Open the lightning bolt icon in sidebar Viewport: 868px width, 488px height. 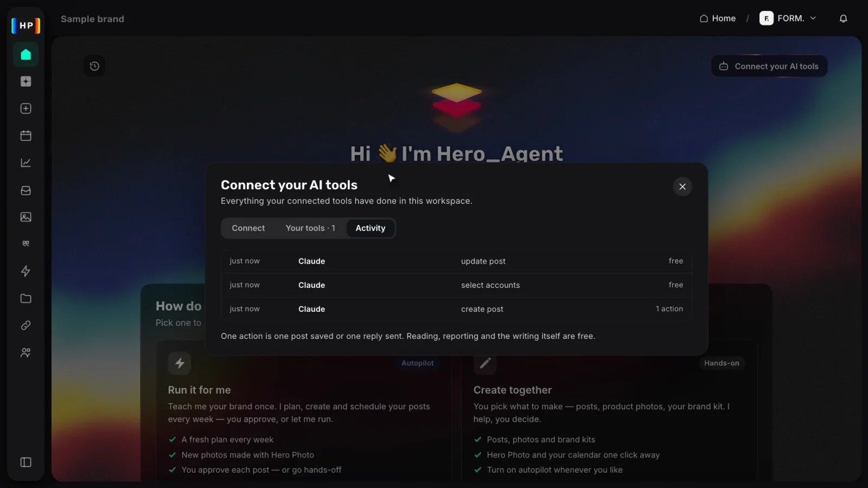tap(25, 271)
